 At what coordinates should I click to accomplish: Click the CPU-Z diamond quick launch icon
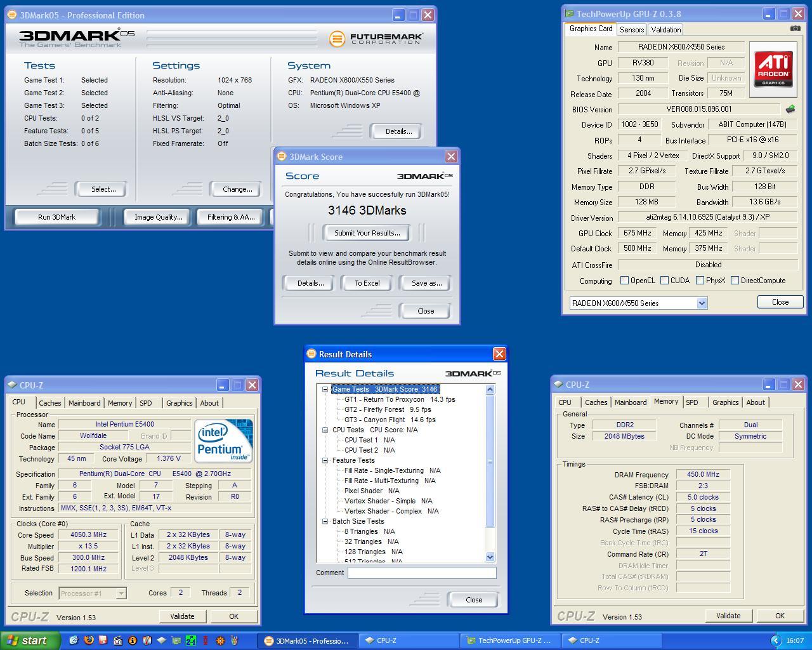[162, 640]
